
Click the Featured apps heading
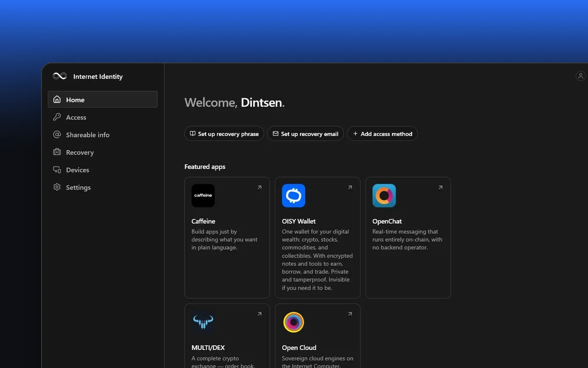click(x=205, y=167)
